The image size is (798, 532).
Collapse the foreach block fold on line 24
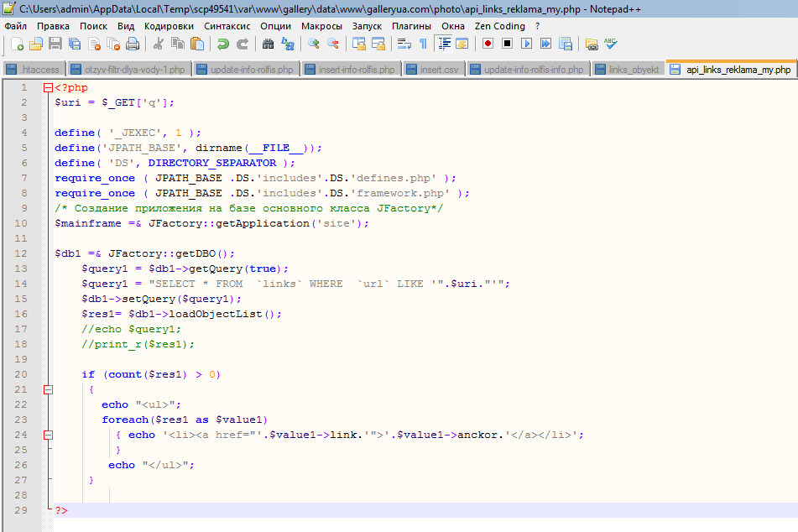[48, 435]
